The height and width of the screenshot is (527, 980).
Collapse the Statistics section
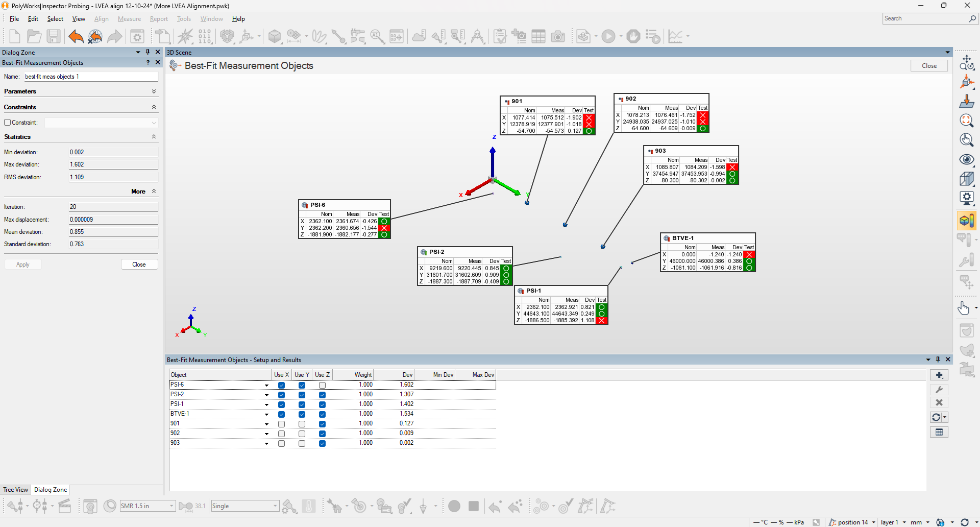154,137
